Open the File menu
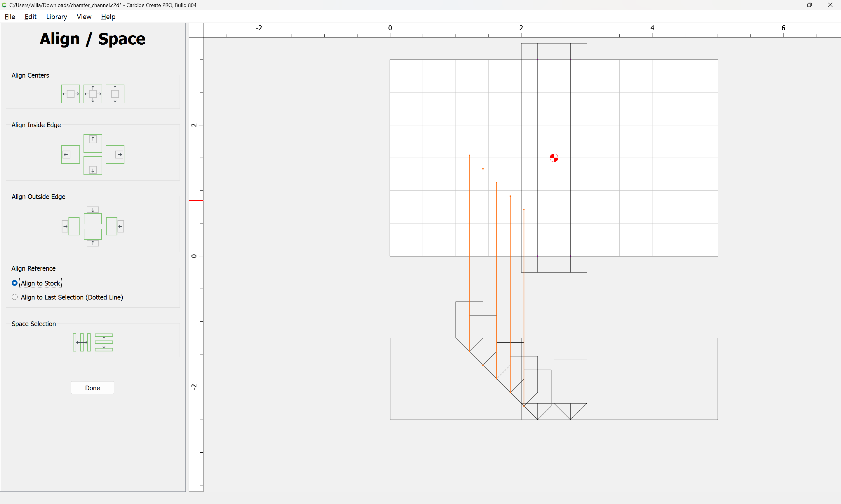 pyautogui.click(x=10, y=17)
